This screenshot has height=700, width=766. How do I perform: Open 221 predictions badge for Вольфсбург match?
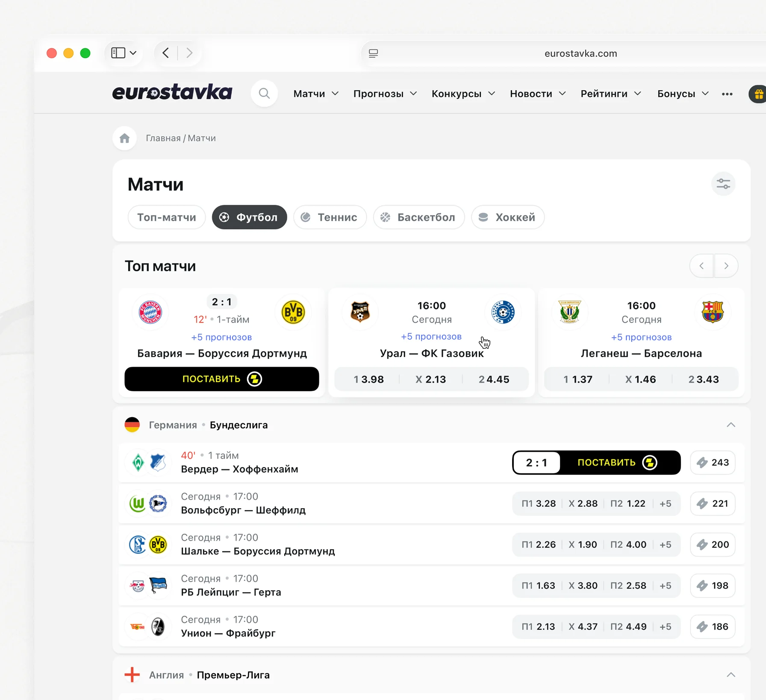(713, 503)
